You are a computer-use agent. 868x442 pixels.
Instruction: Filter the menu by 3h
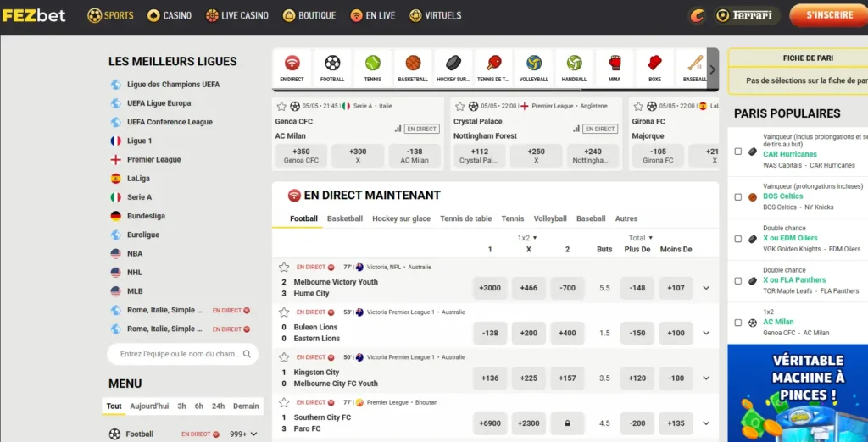pos(181,406)
